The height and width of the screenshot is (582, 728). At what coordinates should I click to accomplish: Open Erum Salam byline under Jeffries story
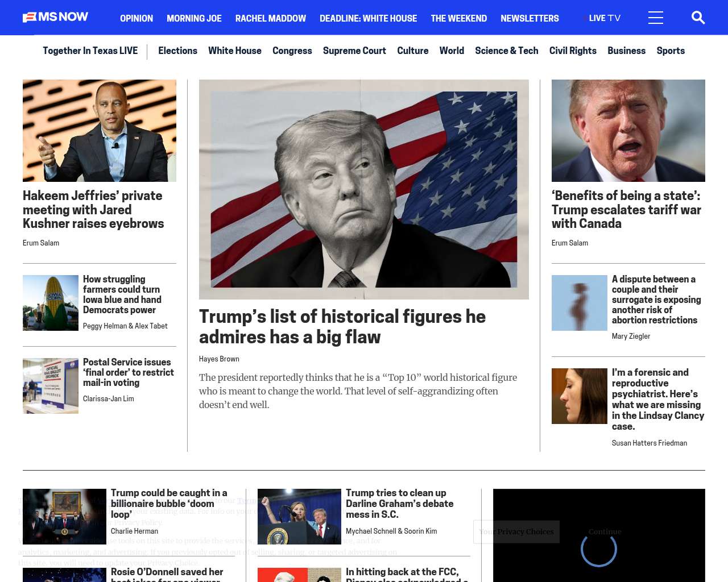coord(41,243)
